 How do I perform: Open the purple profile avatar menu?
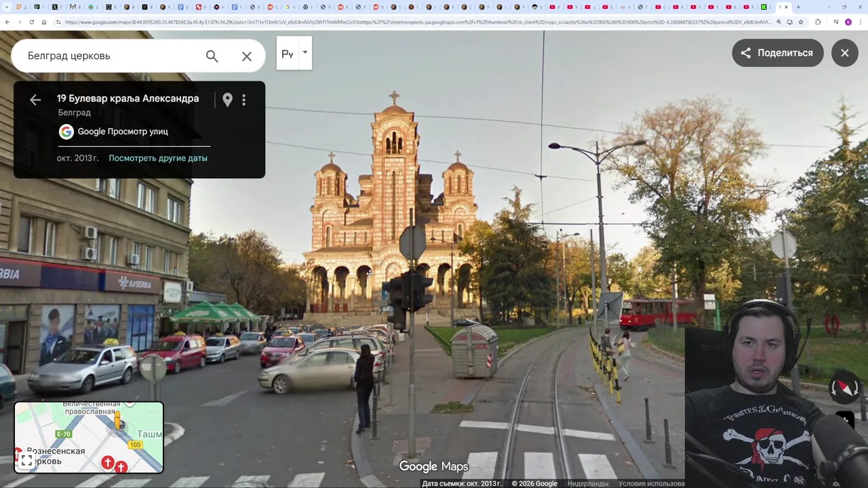click(848, 22)
